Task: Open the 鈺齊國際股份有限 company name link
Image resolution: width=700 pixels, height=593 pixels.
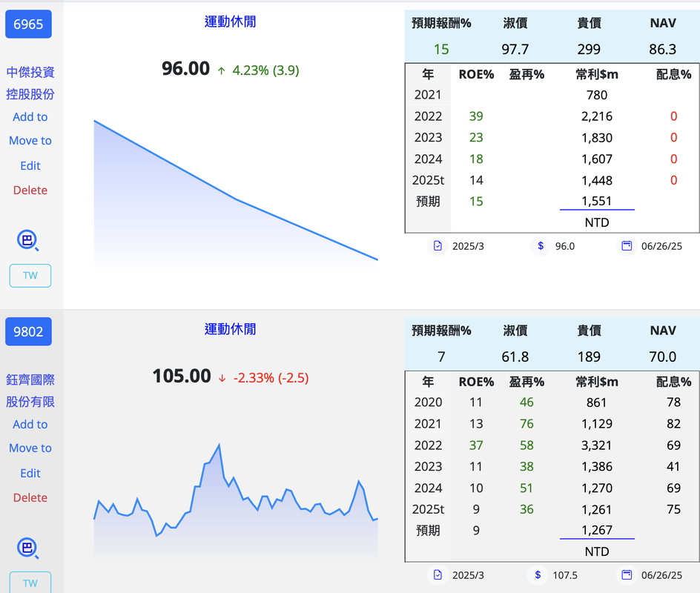Action: 30,391
